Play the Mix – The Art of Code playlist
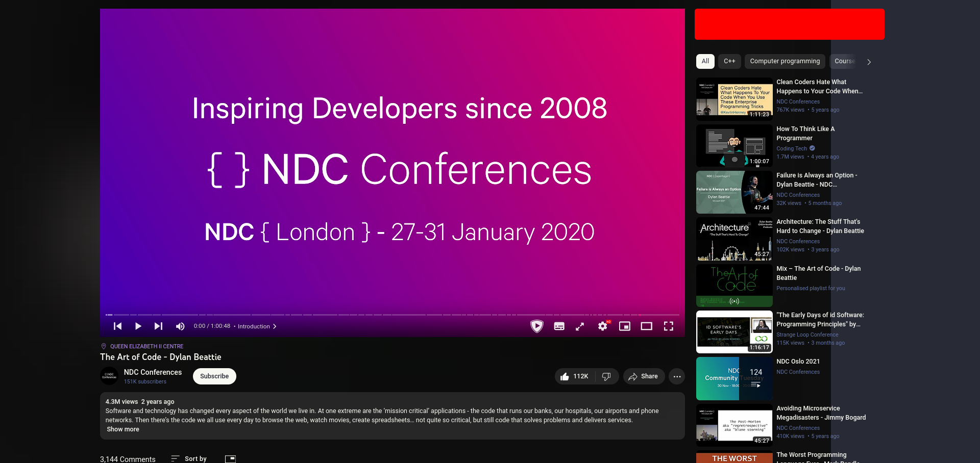The width and height of the screenshot is (980, 463). coord(734,286)
